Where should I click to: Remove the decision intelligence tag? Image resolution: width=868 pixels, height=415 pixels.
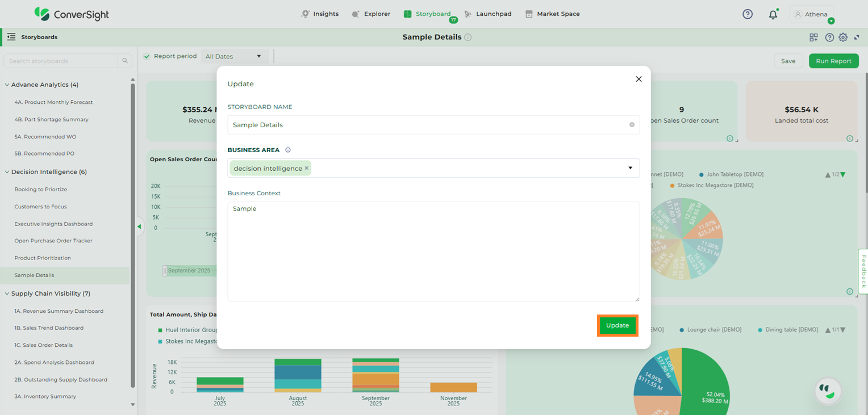(x=307, y=168)
